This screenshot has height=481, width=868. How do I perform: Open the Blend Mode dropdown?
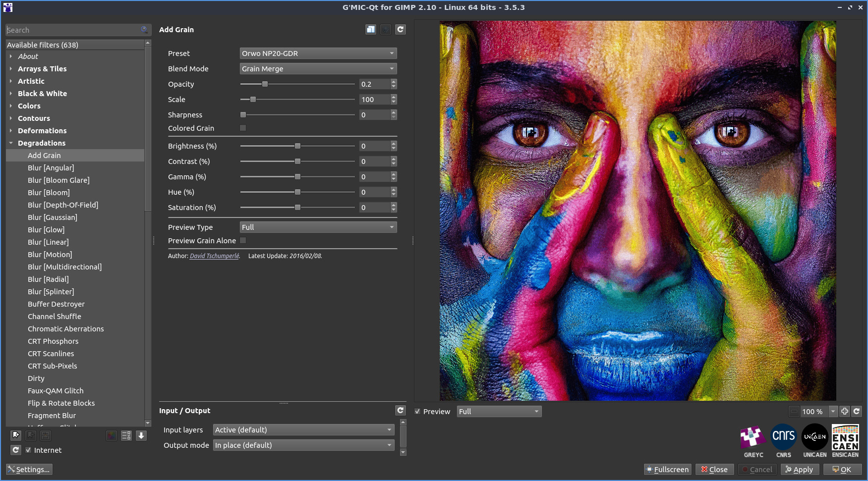318,69
